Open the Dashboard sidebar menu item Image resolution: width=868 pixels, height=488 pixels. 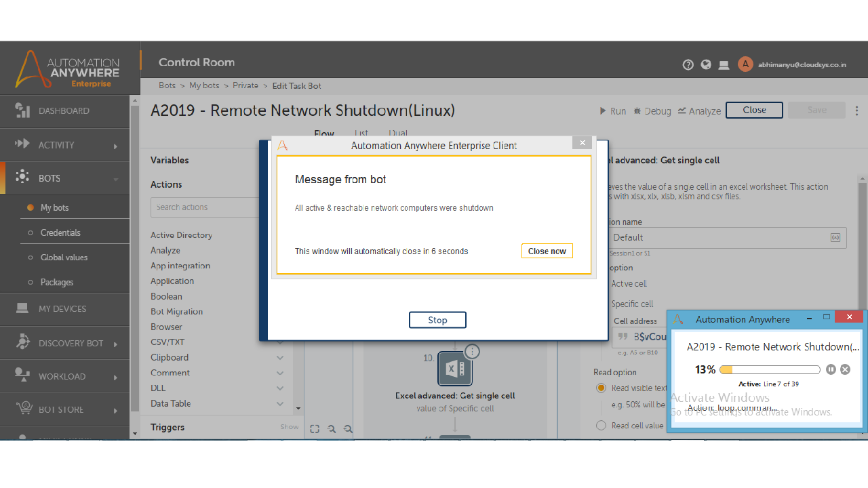coord(64,111)
